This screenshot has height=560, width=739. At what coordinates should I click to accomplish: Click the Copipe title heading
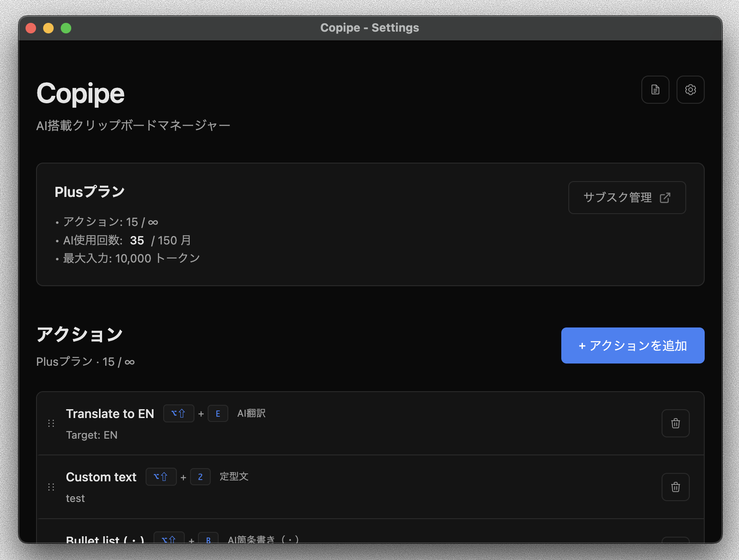click(x=80, y=93)
